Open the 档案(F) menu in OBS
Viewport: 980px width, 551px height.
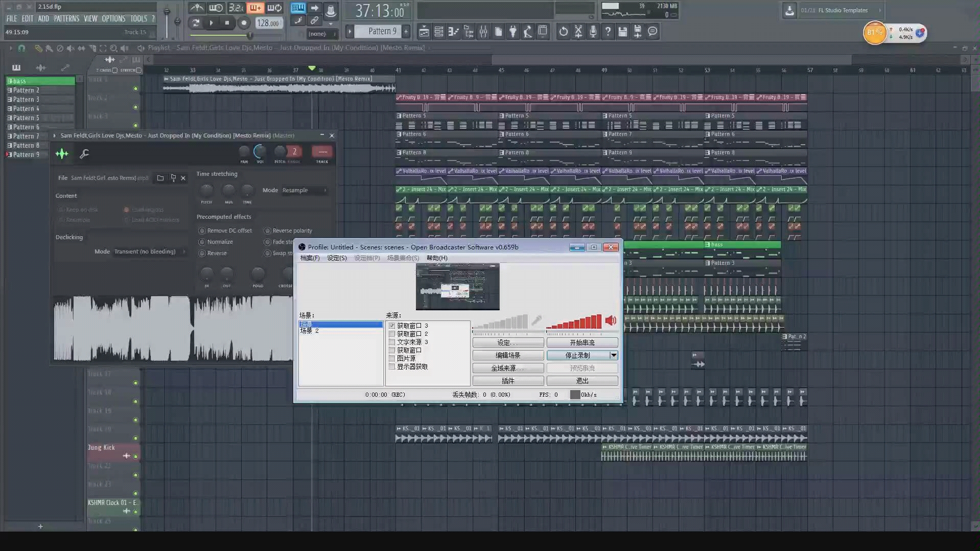(310, 258)
